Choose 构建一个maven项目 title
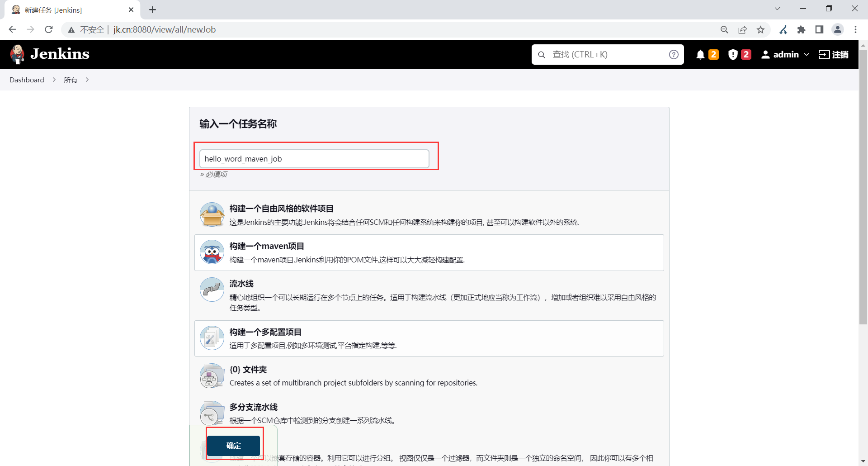This screenshot has height=466, width=868. [x=267, y=246]
